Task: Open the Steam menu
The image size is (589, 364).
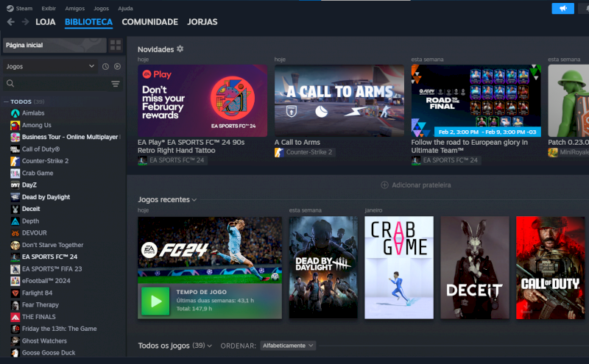Action: 20,8
